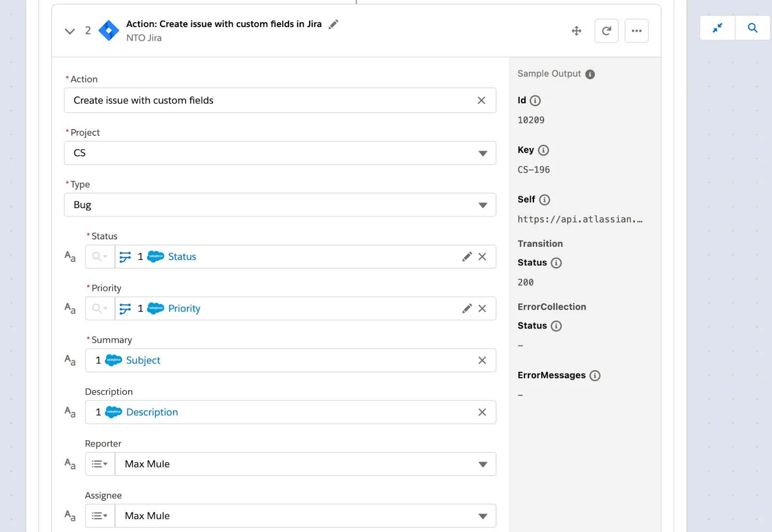
Task: Click the collapse arrows icon top right
Action: [x=717, y=28]
